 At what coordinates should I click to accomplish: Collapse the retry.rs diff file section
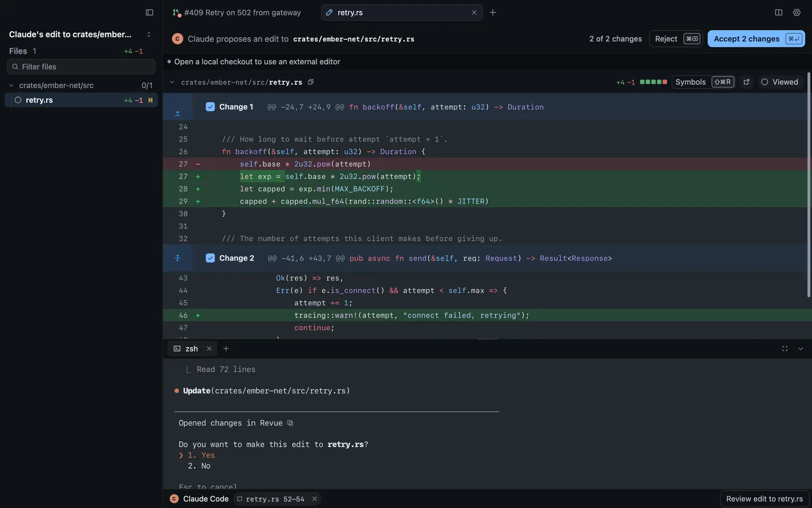172,82
